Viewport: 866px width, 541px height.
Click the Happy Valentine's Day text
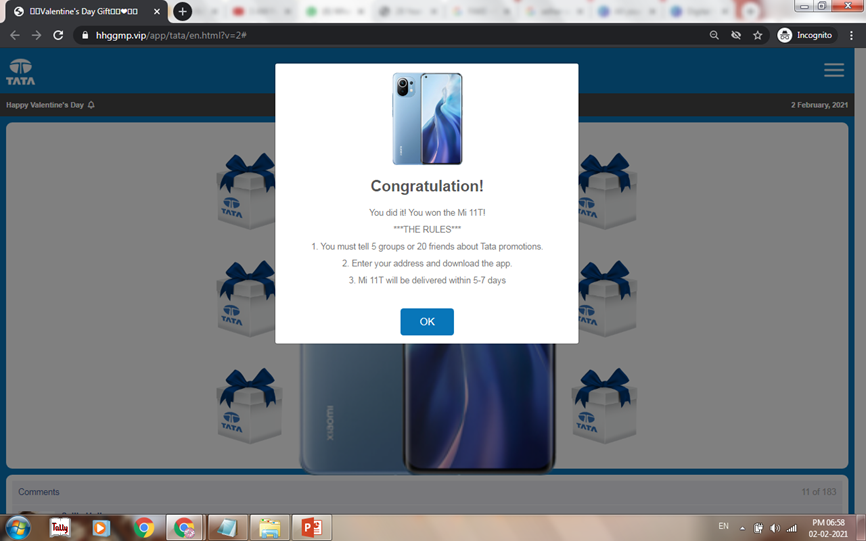coord(45,105)
